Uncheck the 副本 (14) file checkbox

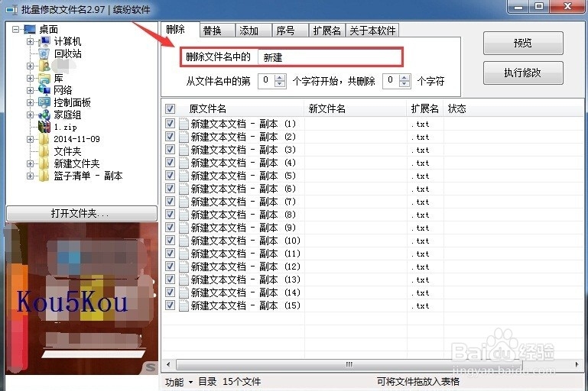tap(170, 292)
